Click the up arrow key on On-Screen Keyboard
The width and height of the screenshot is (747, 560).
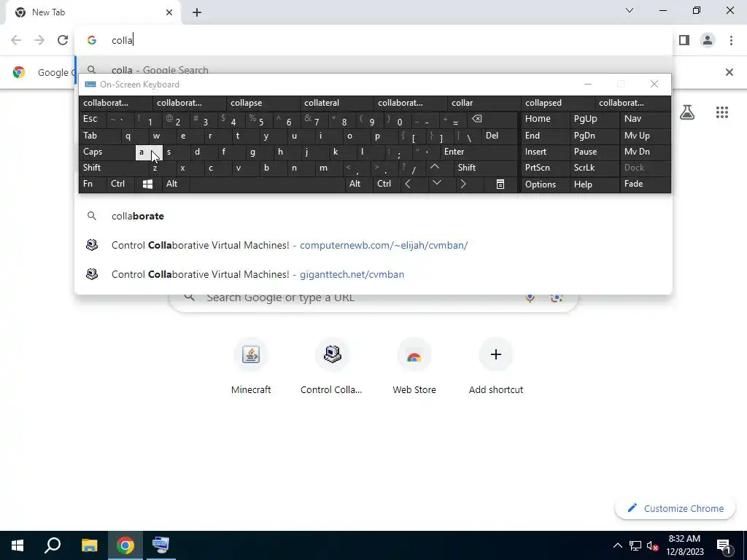click(x=435, y=167)
